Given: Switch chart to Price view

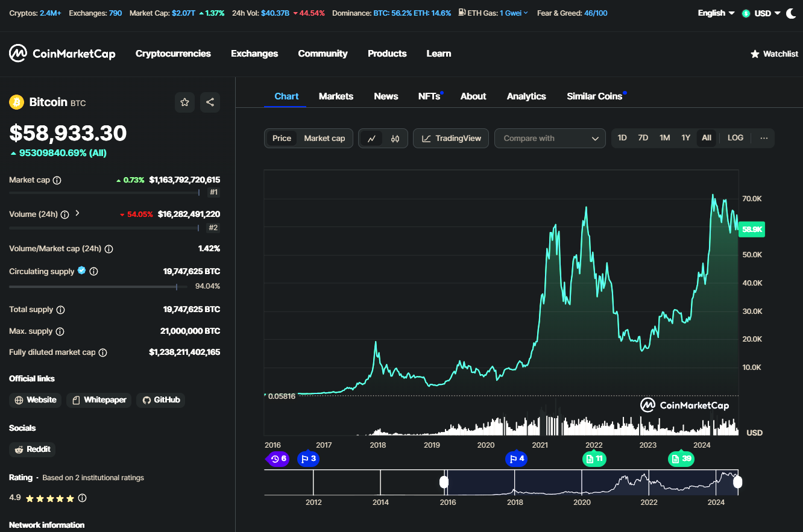Looking at the screenshot, I should click(282, 139).
